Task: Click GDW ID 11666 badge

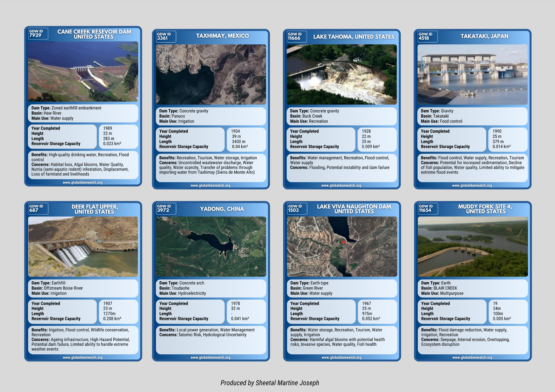Action: (297, 37)
